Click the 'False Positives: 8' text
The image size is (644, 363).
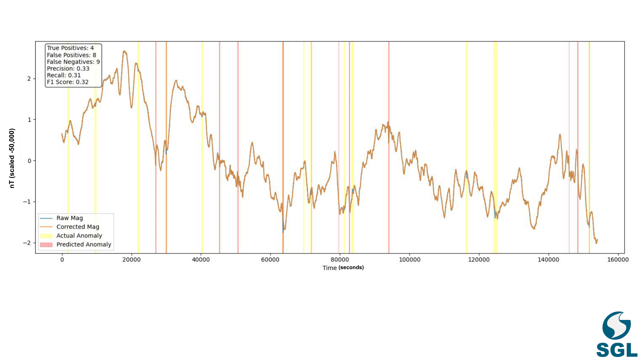click(x=72, y=55)
